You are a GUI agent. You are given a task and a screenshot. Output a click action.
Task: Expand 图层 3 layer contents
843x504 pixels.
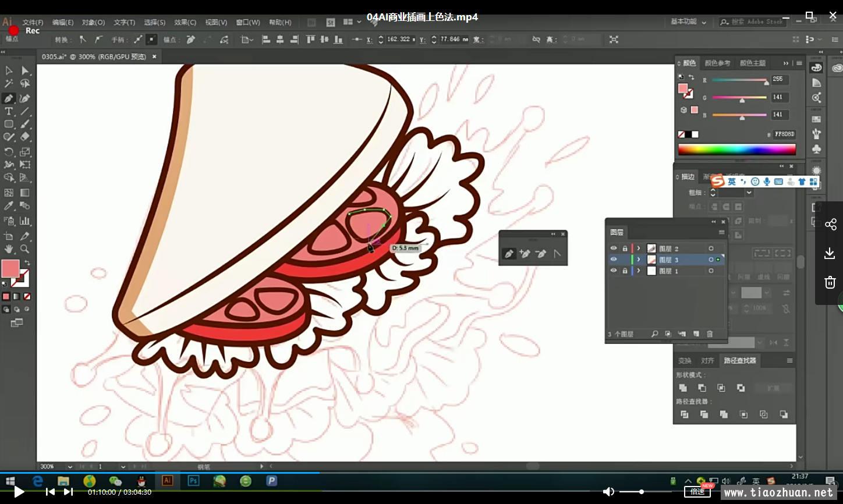(x=639, y=260)
